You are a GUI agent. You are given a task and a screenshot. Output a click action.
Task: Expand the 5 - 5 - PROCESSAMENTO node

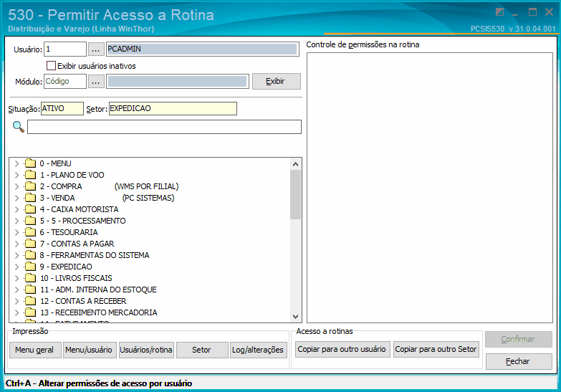(x=16, y=221)
